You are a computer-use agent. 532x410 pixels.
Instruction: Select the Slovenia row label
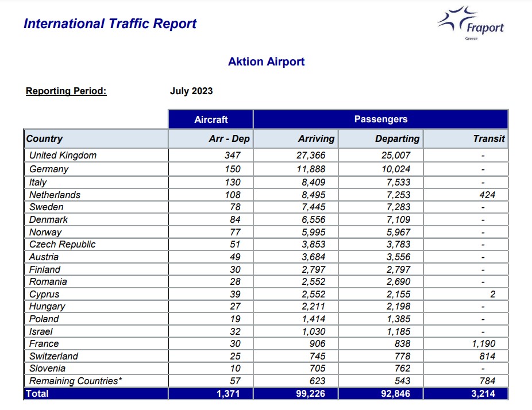(47, 368)
